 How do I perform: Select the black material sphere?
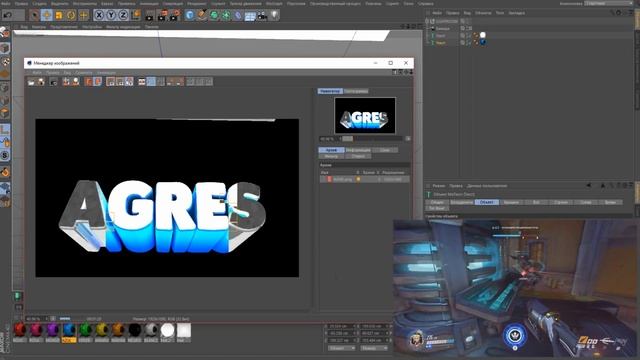tap(135, 330)
